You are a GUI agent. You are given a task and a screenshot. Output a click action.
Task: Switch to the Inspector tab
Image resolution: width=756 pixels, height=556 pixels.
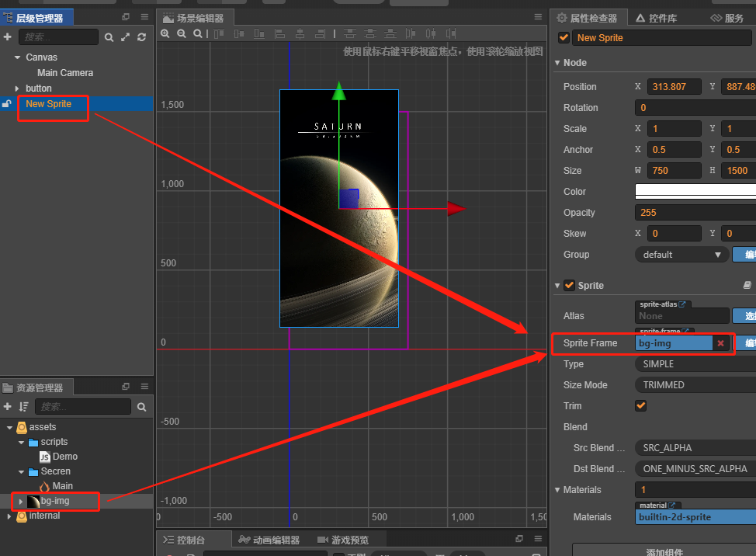click(x=588, y=18)
